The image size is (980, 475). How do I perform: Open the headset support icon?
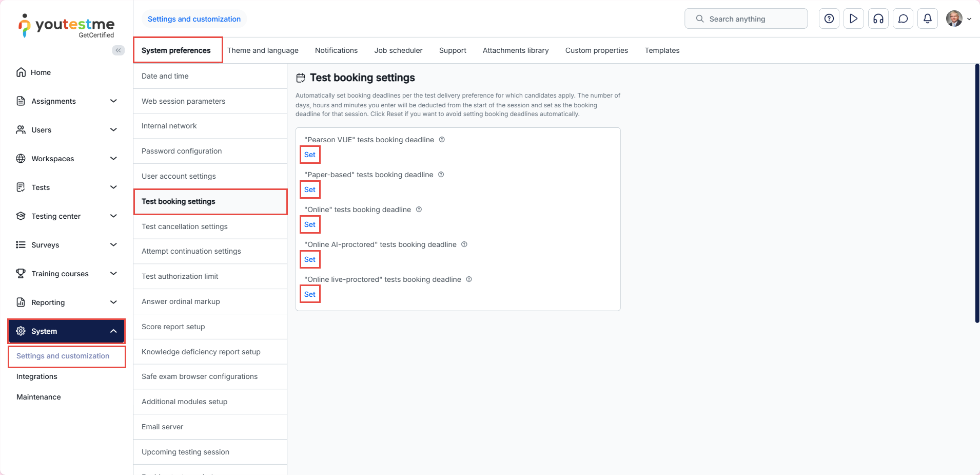[x=878, y=19]
